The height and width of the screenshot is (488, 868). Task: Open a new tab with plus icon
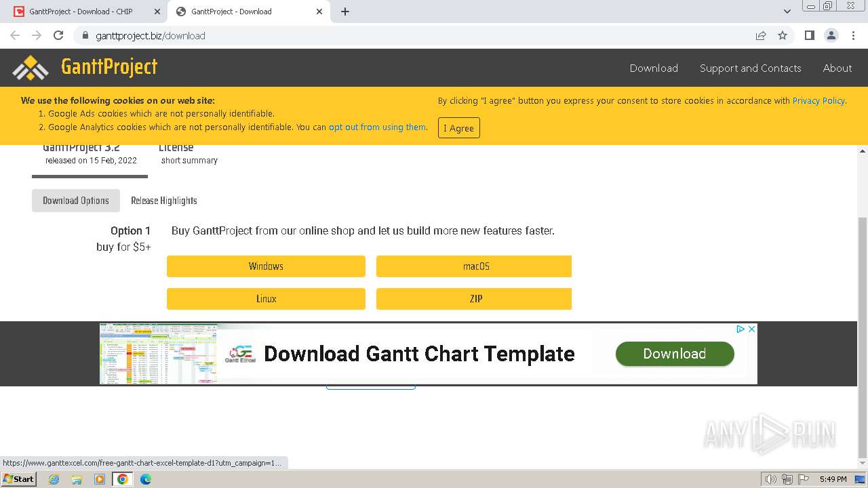click(x=345, y=12)
